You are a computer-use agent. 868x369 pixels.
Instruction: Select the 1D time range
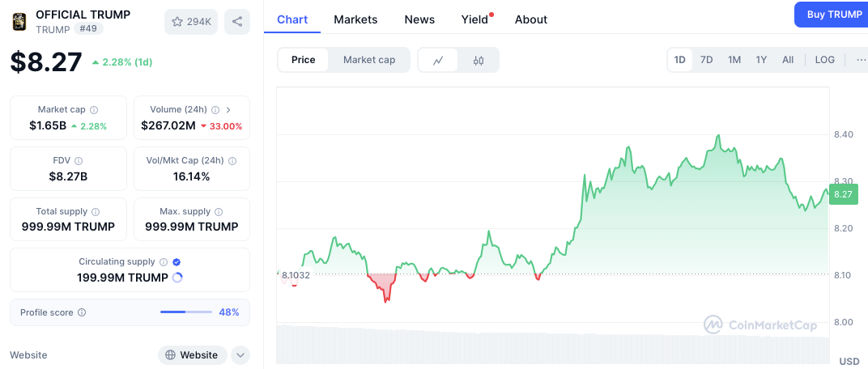pos(680,60)
